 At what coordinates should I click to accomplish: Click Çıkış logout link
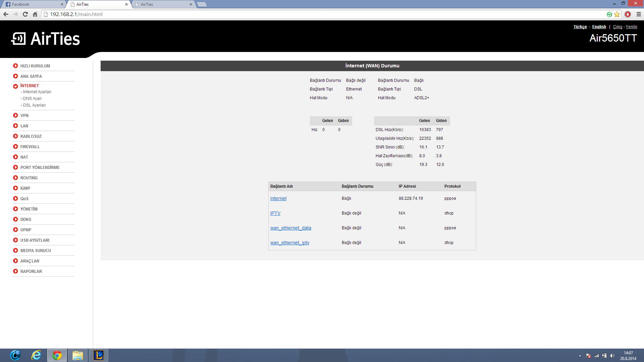point(618,27)
